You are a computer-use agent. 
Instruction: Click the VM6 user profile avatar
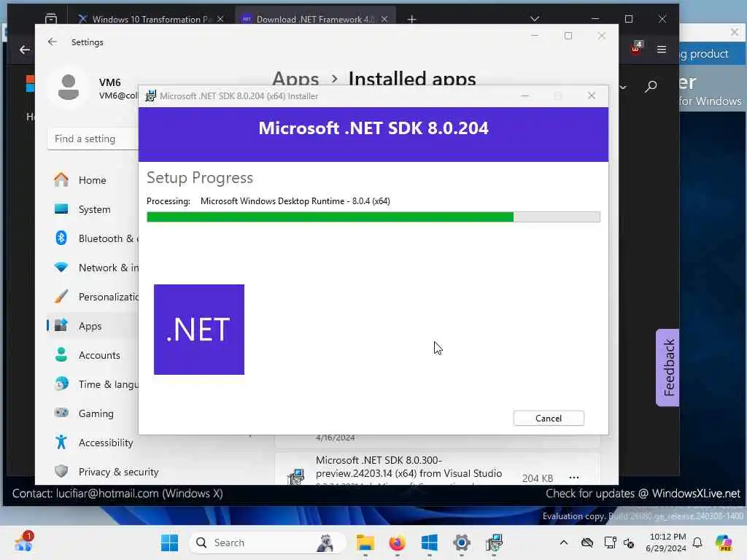tap(69, 87)
